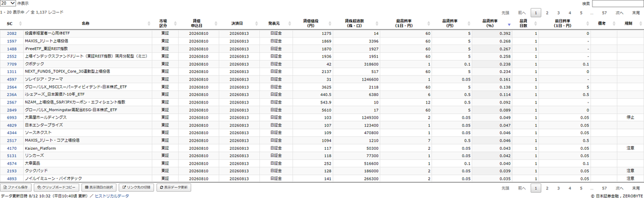Click 末尾 below the table
This screenshot has width=644, height=198.
tap(636, 188)
